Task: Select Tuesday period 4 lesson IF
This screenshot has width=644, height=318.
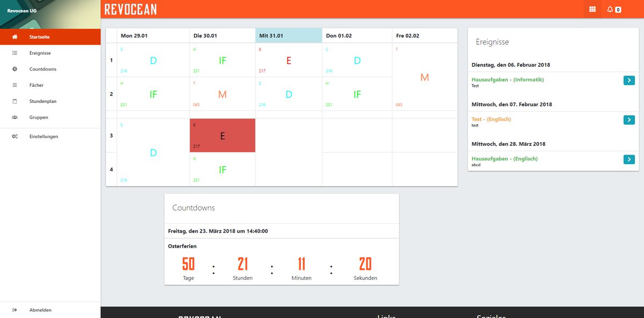Action: (x=223, y=169)
